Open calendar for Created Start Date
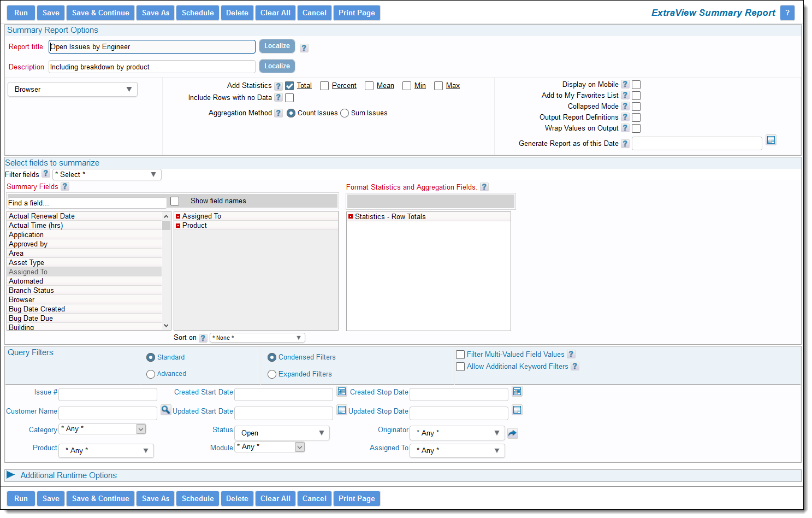Image resolution: width=812 pixels, height=518 pixels. click(342, 391)
